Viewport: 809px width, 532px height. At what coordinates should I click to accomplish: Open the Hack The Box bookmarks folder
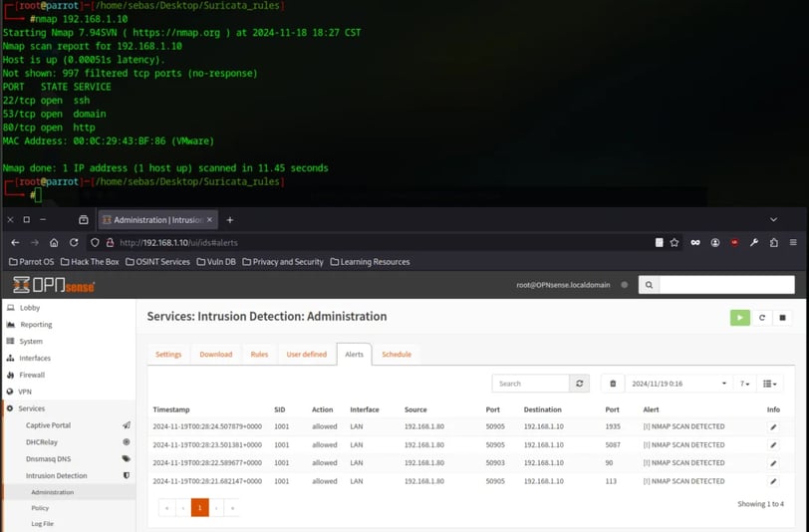tap(90, 262)
